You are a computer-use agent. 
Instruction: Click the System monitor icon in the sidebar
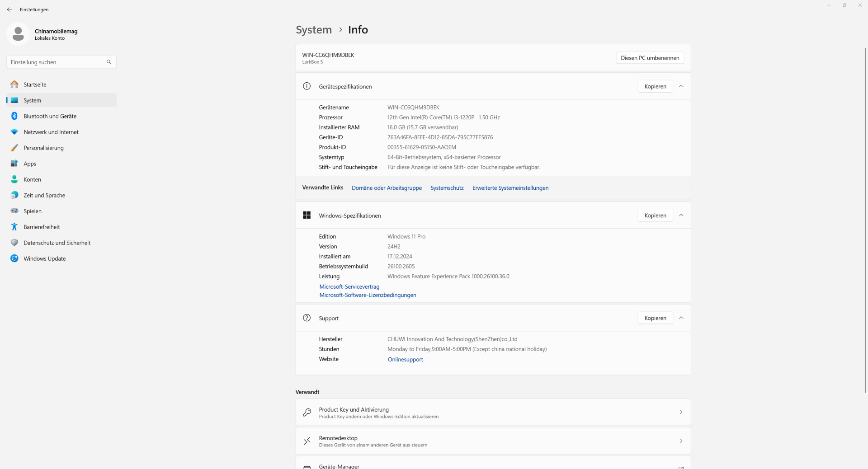pyautogui.click(x=14, y=100)
